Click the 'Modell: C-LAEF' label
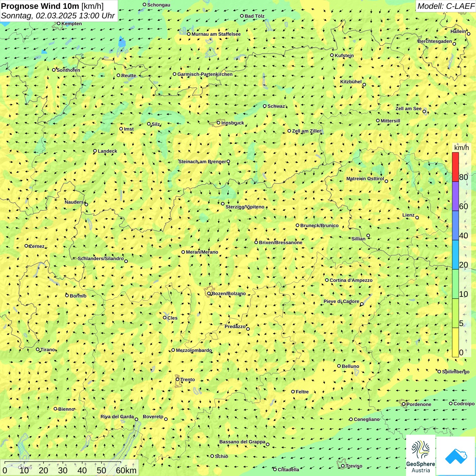This screenshot has width=476, height=476. pos(445,6)
